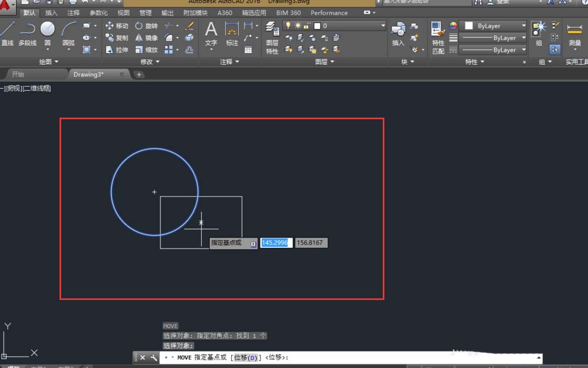The width and height of the screenshot is (588, 368).
Task: Switch to the 插入 (Insert) ribbon tab
Action: click(x=52, y=12)
